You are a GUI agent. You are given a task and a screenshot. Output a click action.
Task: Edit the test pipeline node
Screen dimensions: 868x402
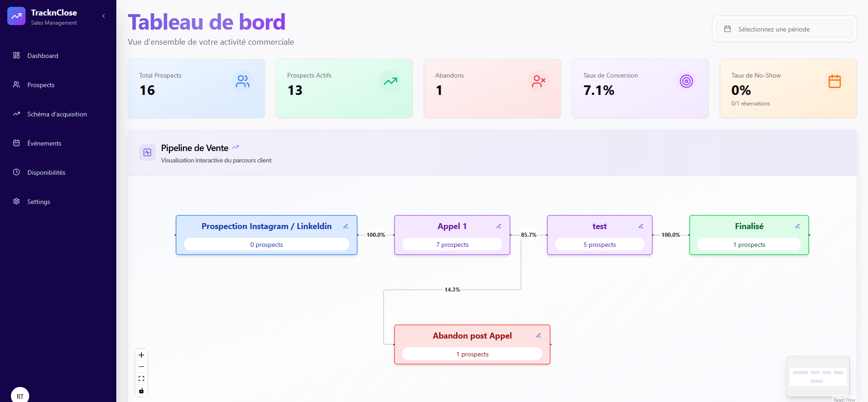point(641,226)
